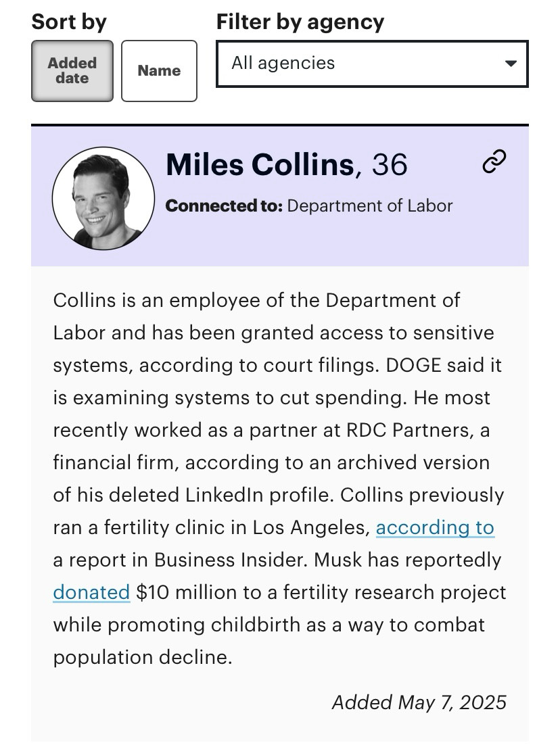Click the Department of Labor agency text

pos(370,206)
